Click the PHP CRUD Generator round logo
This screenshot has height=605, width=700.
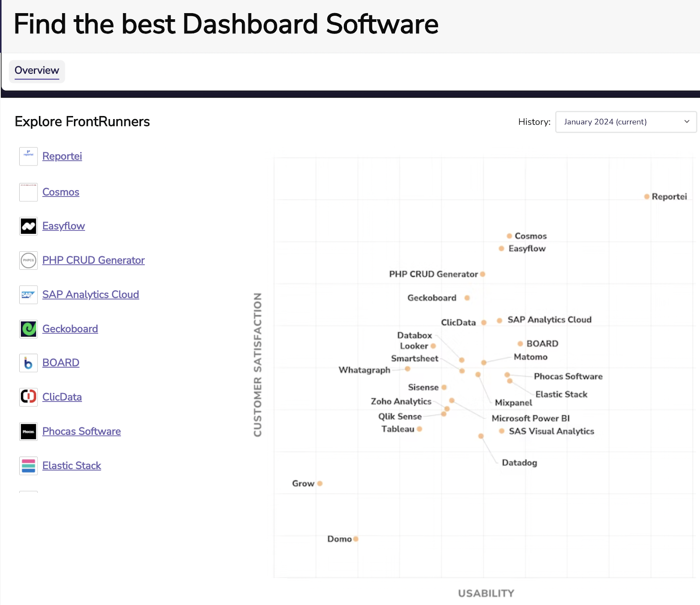[x=28, y=260]
